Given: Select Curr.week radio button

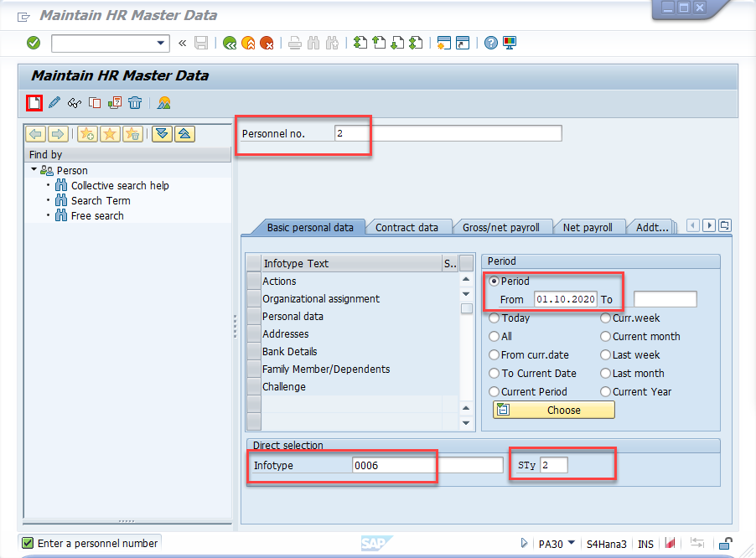Looking at the screenshot, I should [606, 318].
